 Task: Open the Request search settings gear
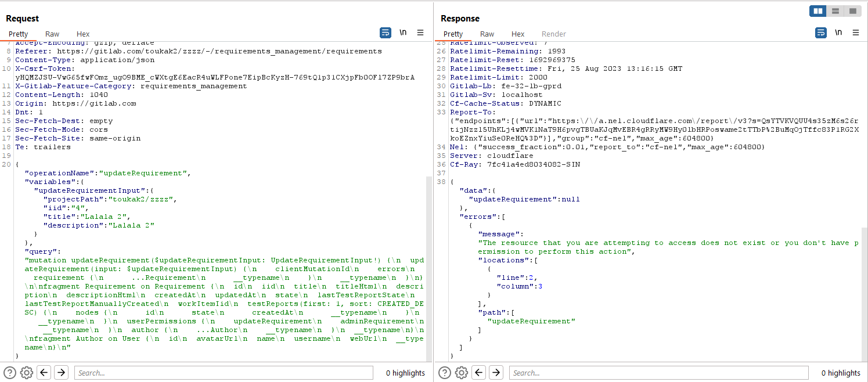click(26, 373)
